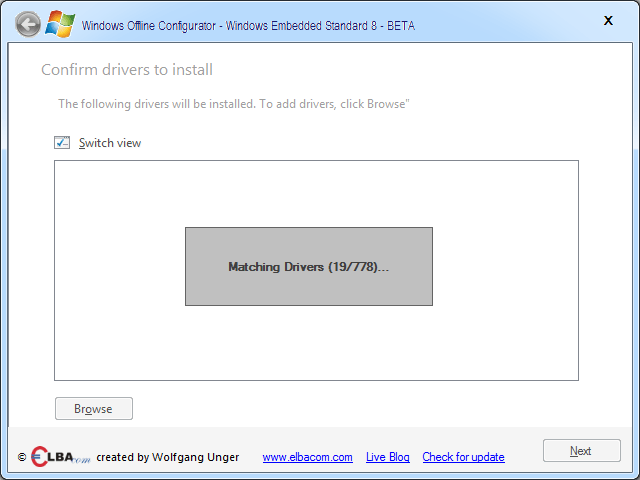The width and height of the screenshot is (640, 480).
Task: Click the Browse button to add drivers
Action: pos(94,409)
